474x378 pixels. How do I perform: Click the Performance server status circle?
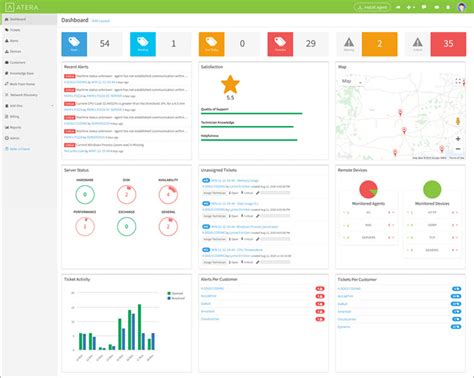tap(85, 226)
